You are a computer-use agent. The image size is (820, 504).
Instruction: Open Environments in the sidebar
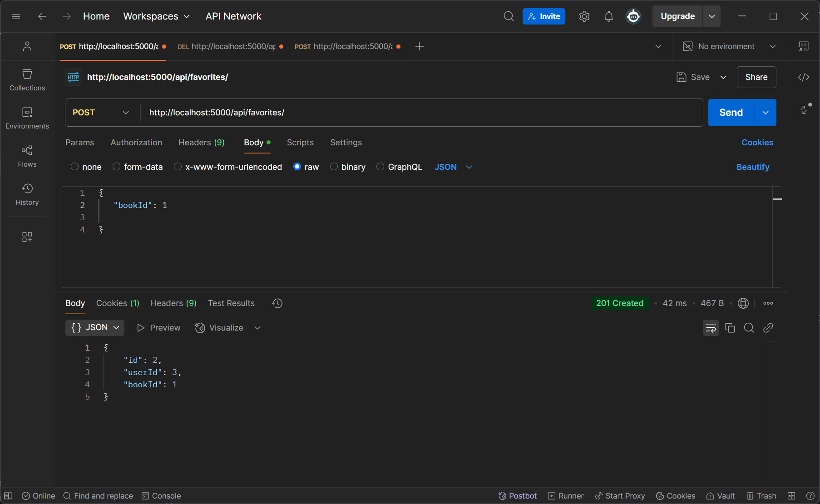click(27, 118)
